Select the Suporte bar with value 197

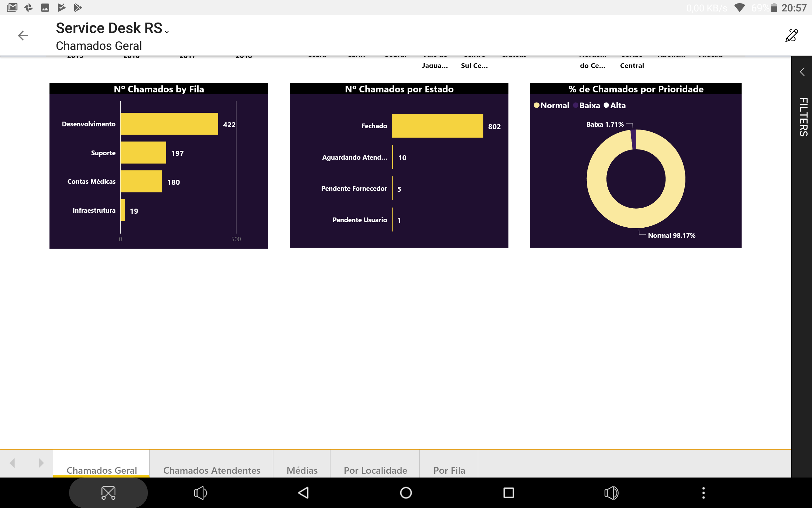[143, 152]
